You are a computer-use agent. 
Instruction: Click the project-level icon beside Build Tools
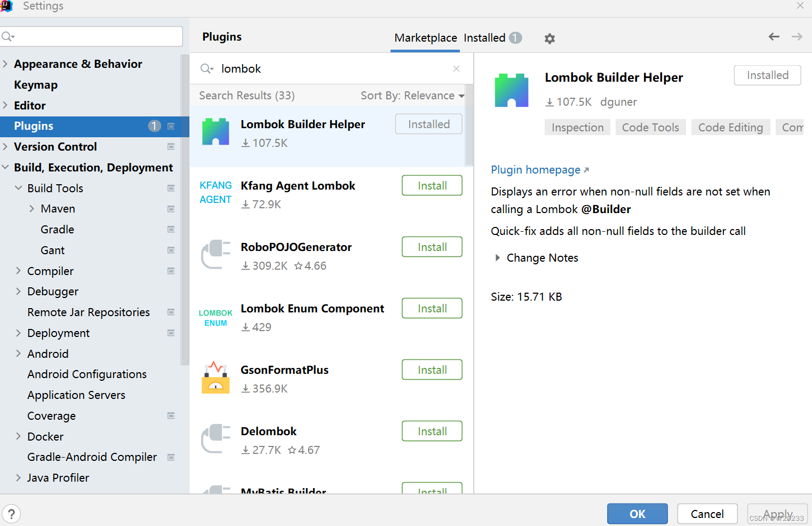click(x=171, y=188)
